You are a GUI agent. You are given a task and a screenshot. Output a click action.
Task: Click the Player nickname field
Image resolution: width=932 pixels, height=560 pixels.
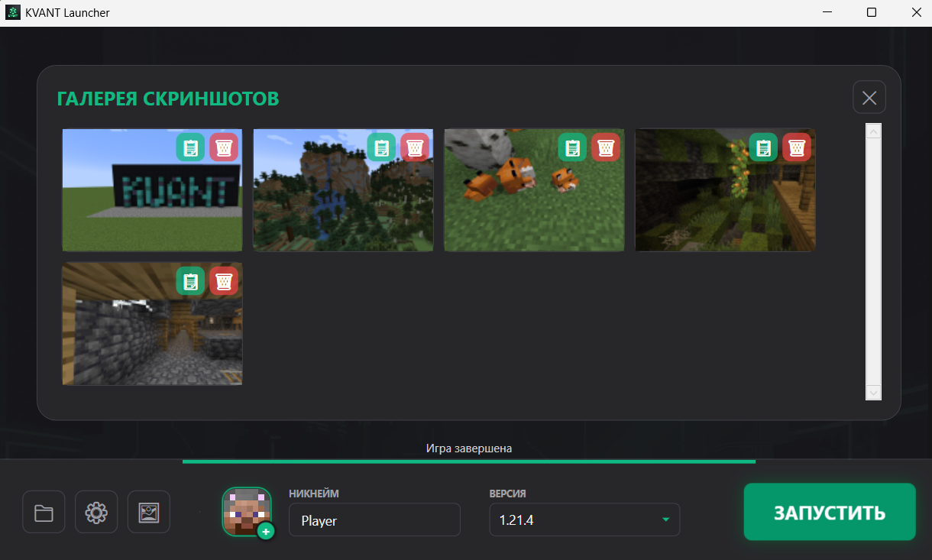point(374,520)
